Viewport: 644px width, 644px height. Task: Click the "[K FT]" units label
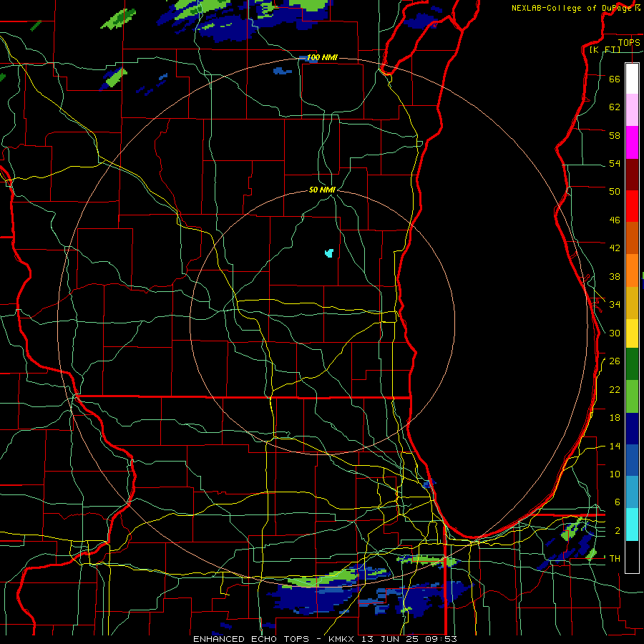pos(605,49)
